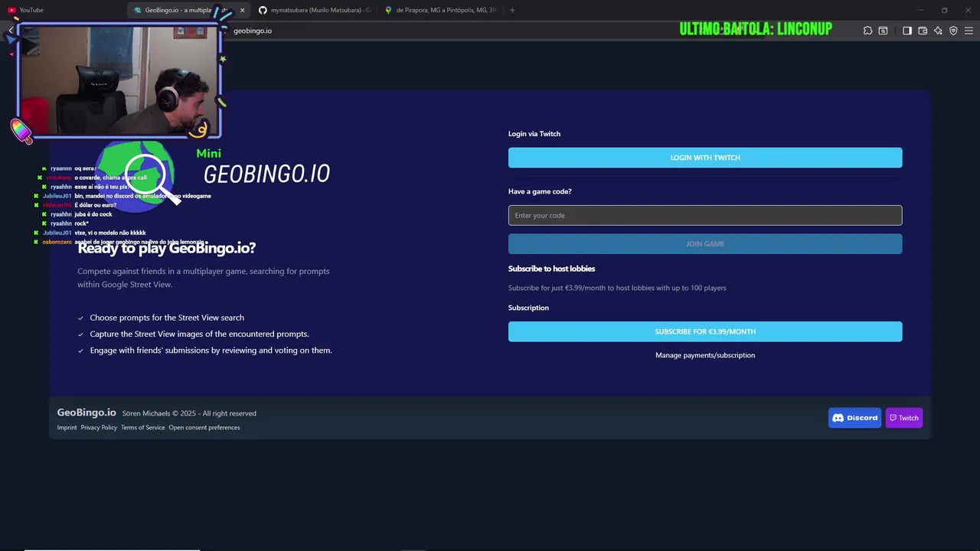Screen dimensions: 980x551
Task: Open the Leo AI sparkle icon
Action: 938,31
